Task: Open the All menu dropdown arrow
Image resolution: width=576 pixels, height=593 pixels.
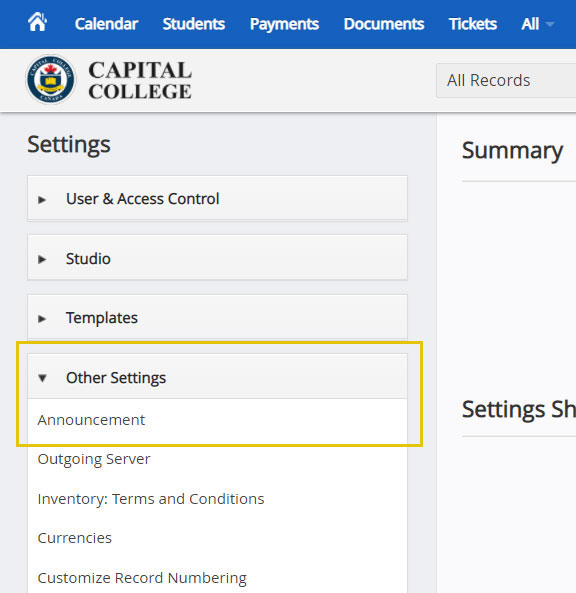Action: 550,24
